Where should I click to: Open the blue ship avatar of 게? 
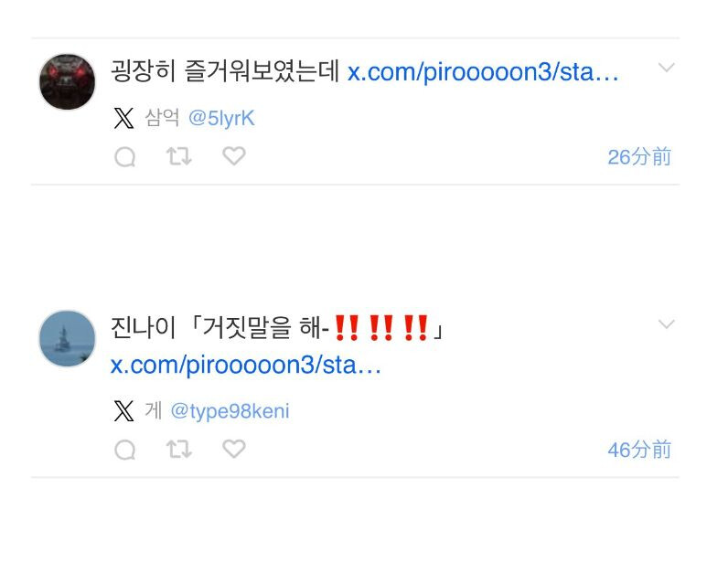[67, 338]
